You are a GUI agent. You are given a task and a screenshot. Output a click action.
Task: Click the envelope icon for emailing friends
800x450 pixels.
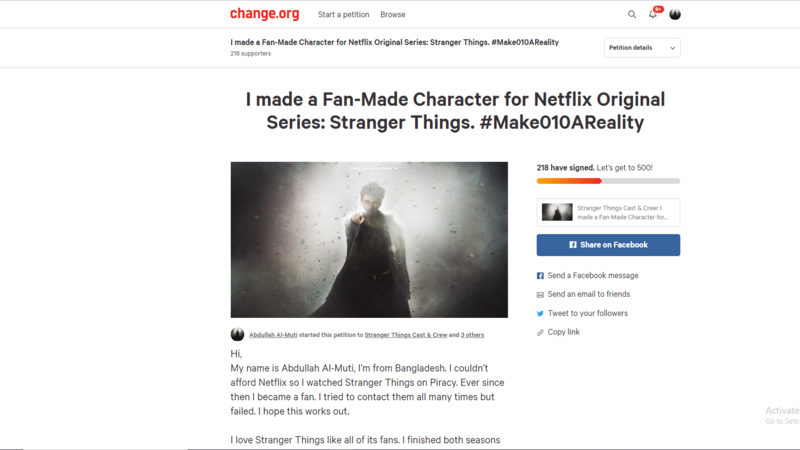pos(540,294)
